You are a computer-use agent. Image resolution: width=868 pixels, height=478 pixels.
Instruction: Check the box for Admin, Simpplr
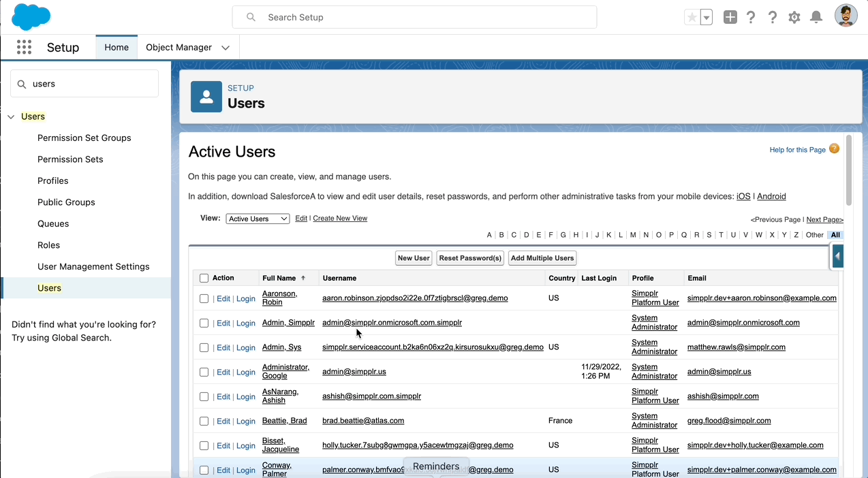point(204,323)
